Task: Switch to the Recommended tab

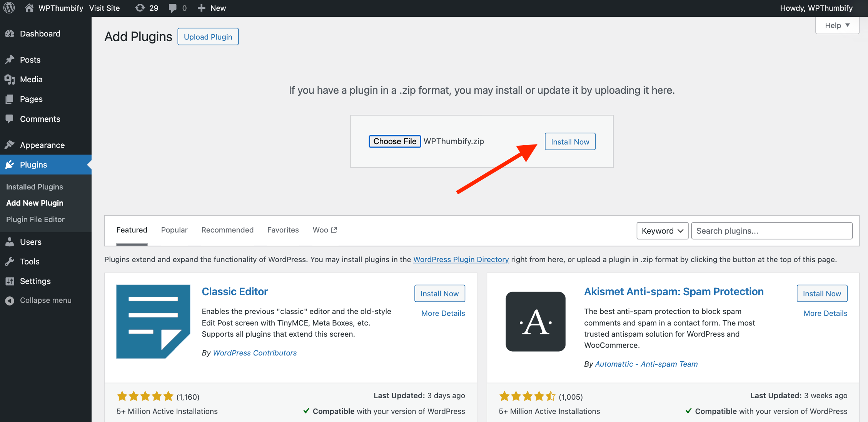Action: click(x=227, y=230)
